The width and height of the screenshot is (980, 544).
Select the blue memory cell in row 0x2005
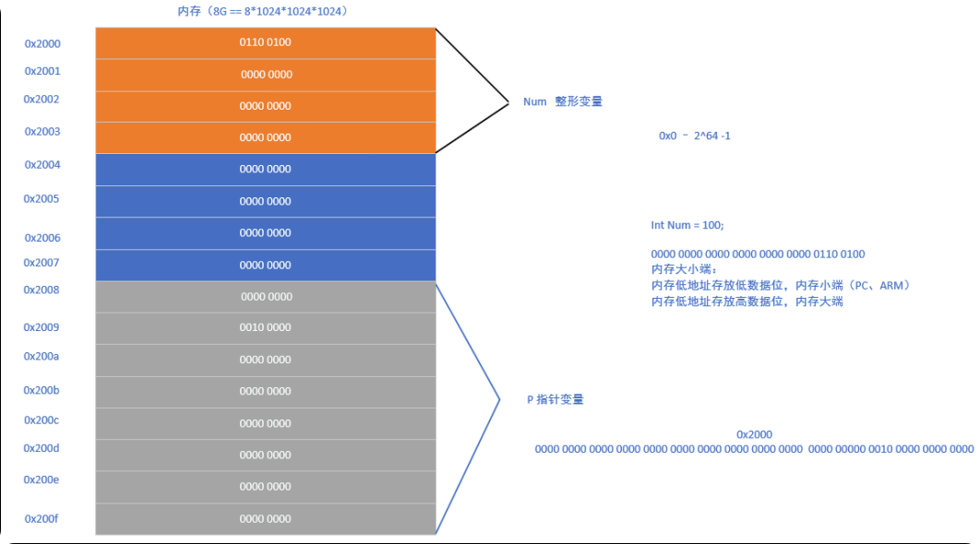tap(266, 201)
